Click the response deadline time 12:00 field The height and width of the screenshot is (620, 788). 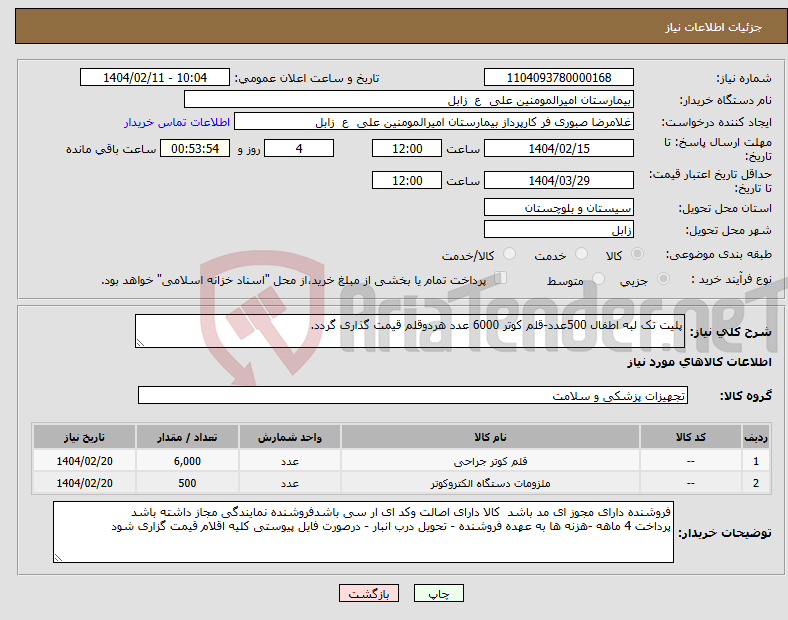coord(407,149)
